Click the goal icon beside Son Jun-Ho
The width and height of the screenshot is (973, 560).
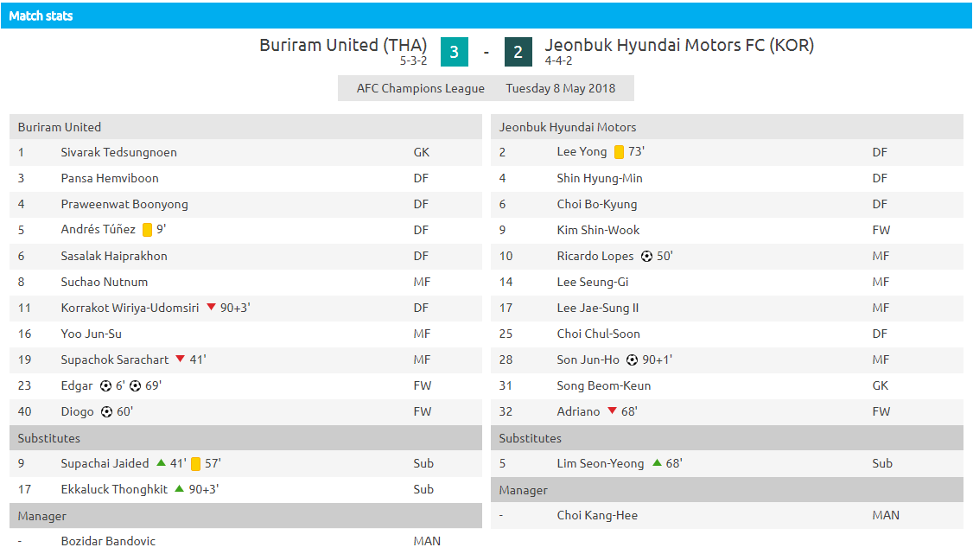pos(632,360)
